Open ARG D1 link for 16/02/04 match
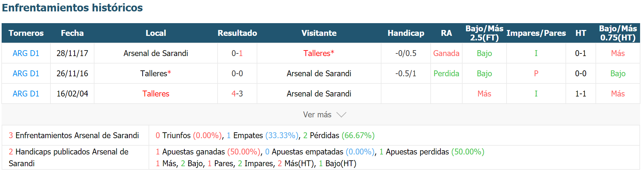644x175 pixels. [x=26, y=94]
